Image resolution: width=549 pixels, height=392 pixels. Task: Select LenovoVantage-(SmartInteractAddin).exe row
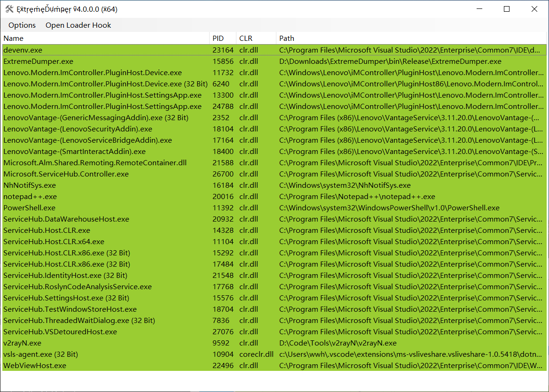(x=274, y=152)
